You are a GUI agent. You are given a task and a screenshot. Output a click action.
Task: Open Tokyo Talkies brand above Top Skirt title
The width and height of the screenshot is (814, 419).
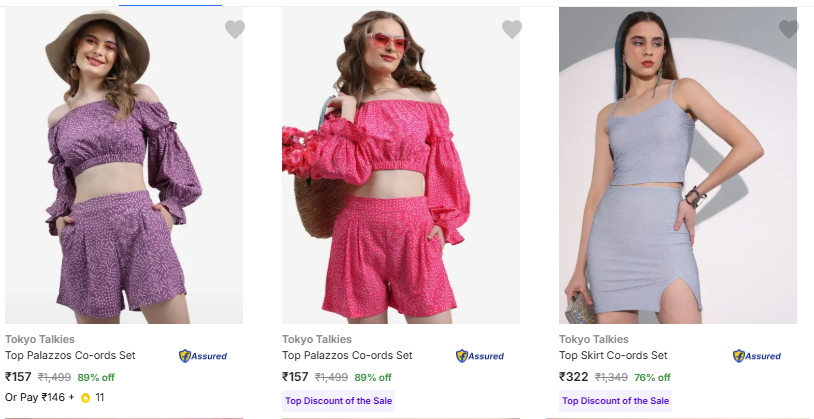593,339
